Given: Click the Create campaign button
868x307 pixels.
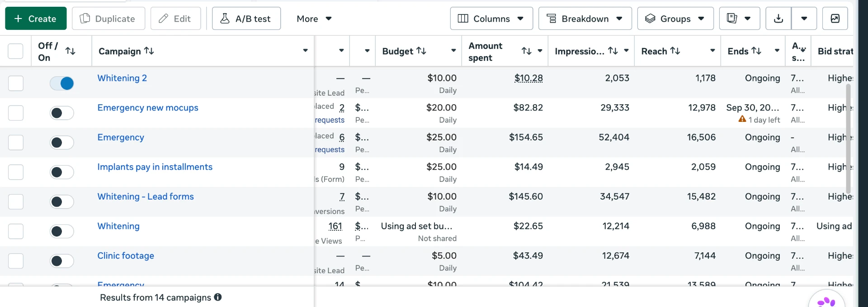Looking at the screenshot, I should [x=36, y=19].
